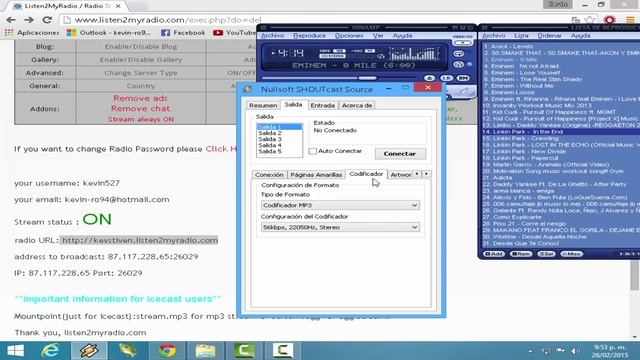Click the Rem button in the playlist window

521,253
